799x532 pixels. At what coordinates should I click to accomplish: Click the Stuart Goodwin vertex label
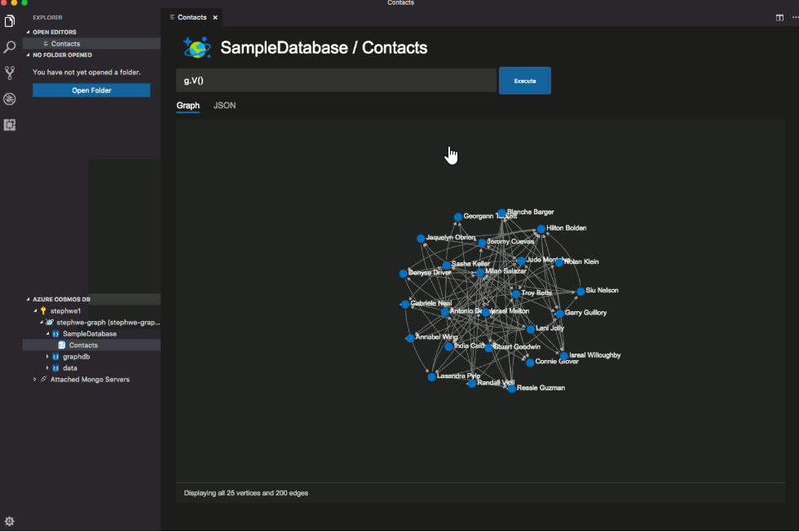(x=517, y=347)
